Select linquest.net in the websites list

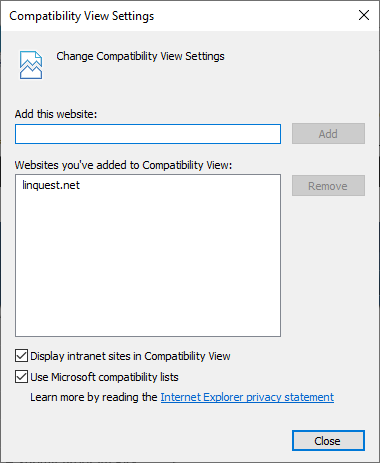51,185
